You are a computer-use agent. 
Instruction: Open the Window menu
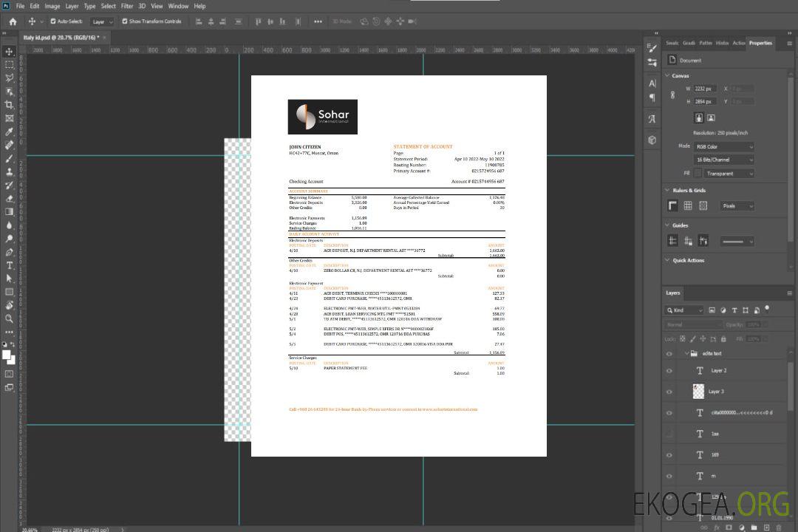point(178,6)
